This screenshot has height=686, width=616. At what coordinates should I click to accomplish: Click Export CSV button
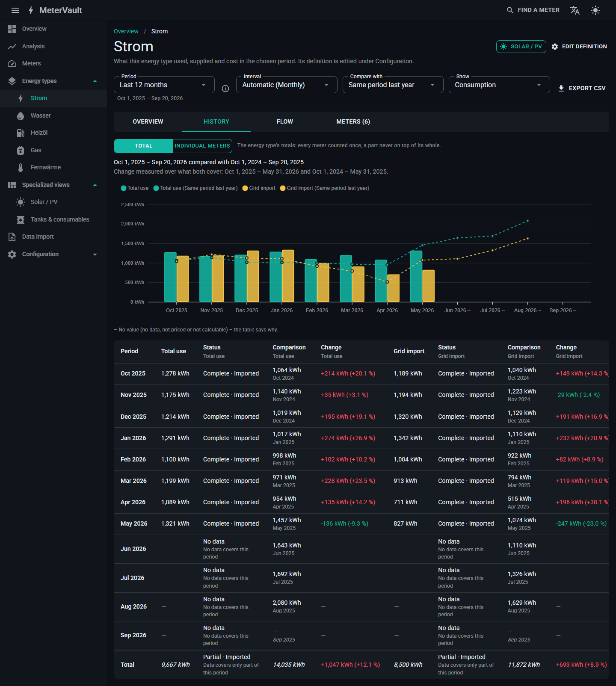582,88
